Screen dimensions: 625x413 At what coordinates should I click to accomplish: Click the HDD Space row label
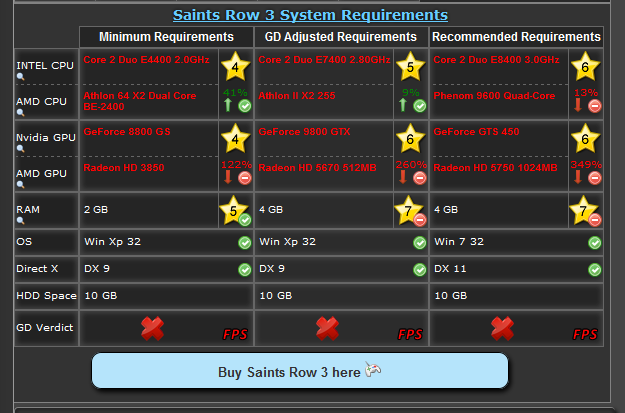click(46, 296)
